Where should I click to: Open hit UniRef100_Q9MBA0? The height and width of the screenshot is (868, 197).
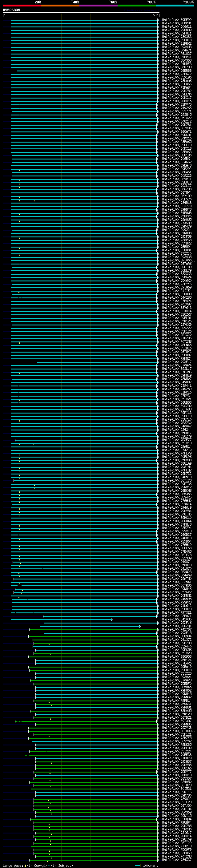(176, 30)
